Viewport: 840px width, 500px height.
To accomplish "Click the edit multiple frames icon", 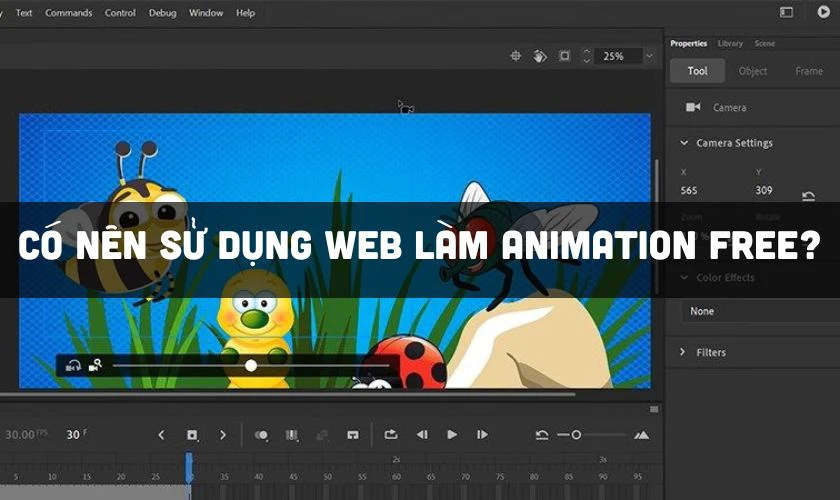I will [x=292, y=435].
